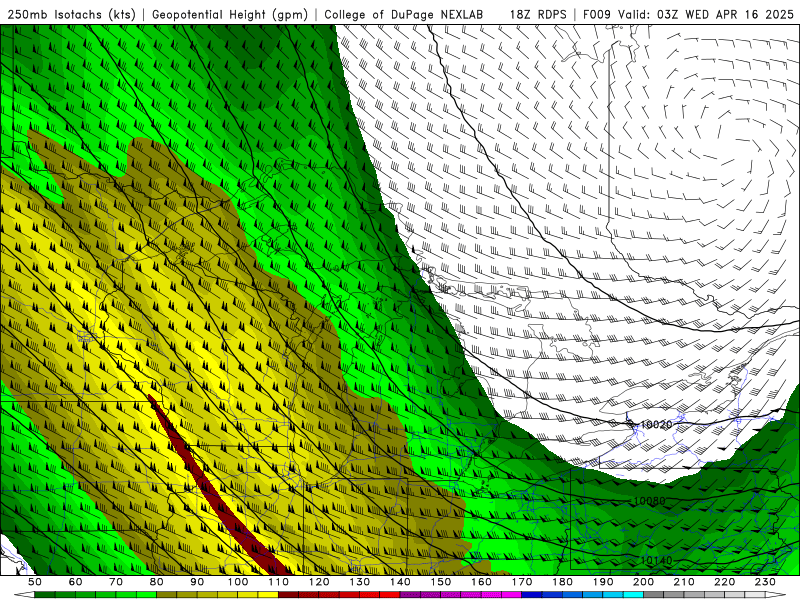Select the cyan 195-200 kt colorbar swatch
The width and height of the screenshot is (800, 600).
pos(633,595)
